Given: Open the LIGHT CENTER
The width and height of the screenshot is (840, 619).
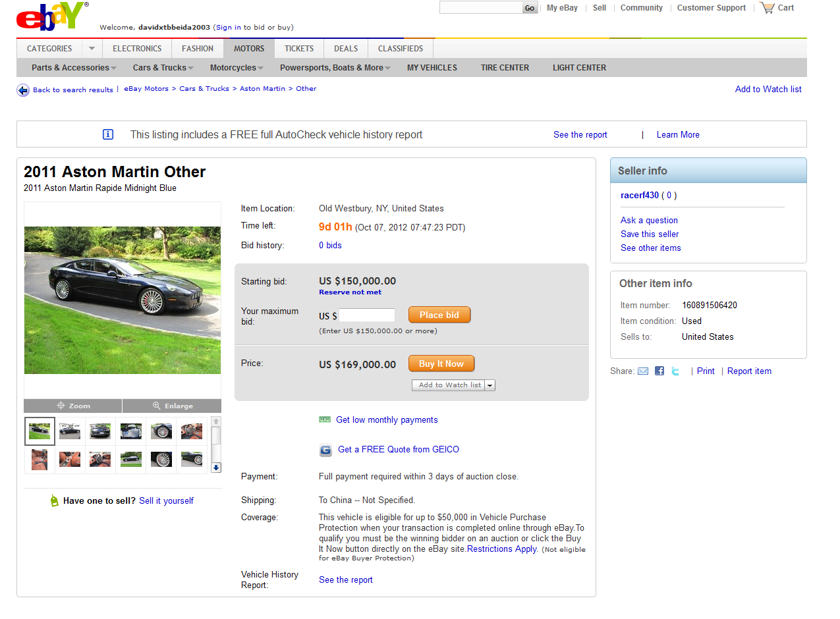Looking at the screenshot, I should (x=580, y=68).
